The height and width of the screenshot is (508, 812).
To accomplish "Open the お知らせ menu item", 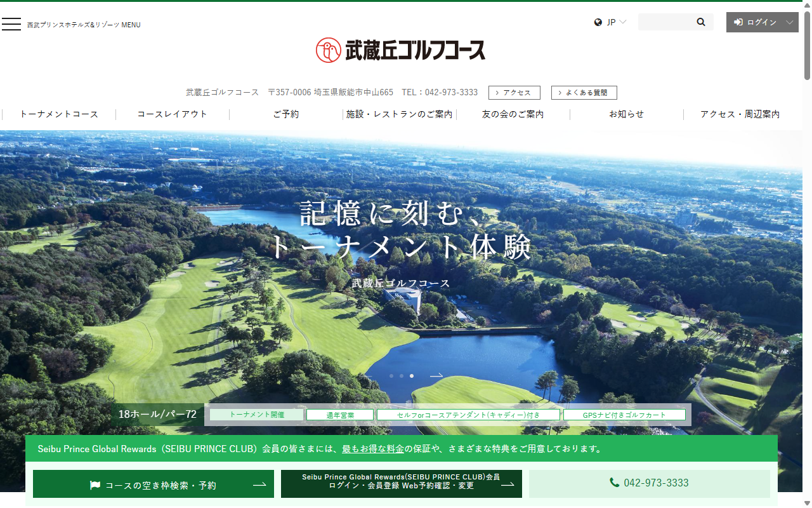I will tap(627, 114).
